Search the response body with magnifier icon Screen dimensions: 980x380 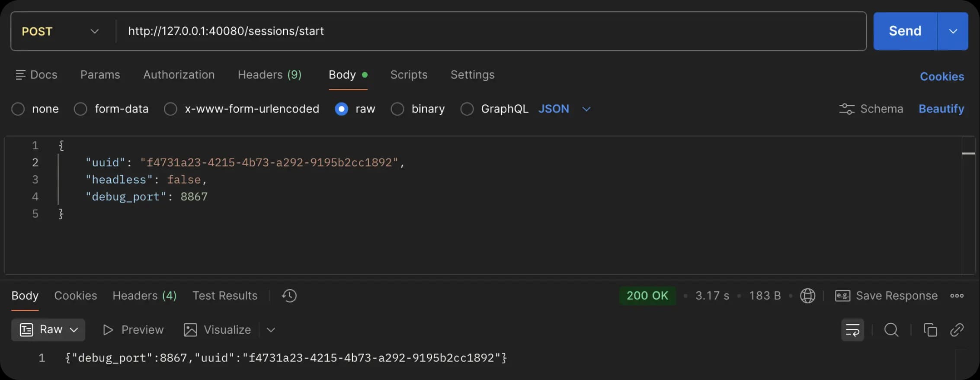coord(891,330)
